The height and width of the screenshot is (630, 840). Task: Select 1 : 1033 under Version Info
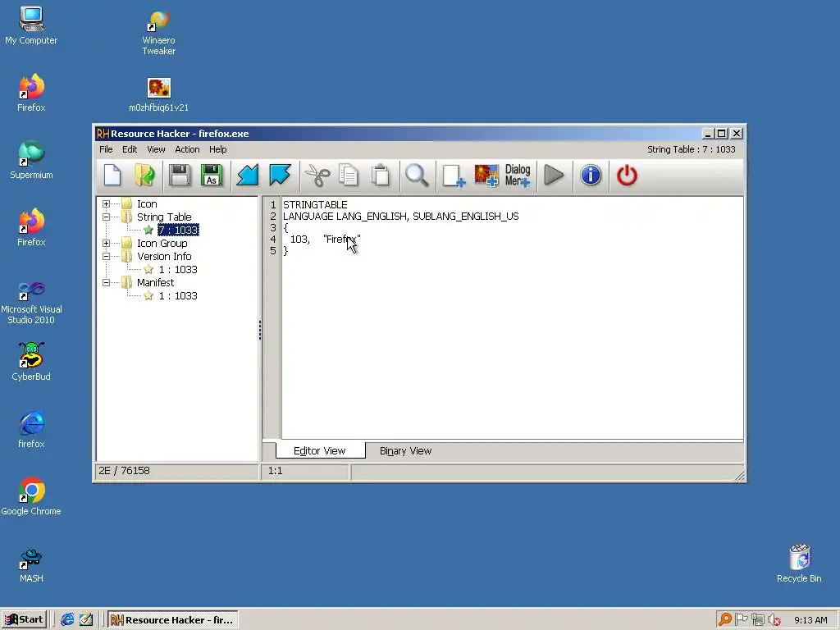coord(178,269)
